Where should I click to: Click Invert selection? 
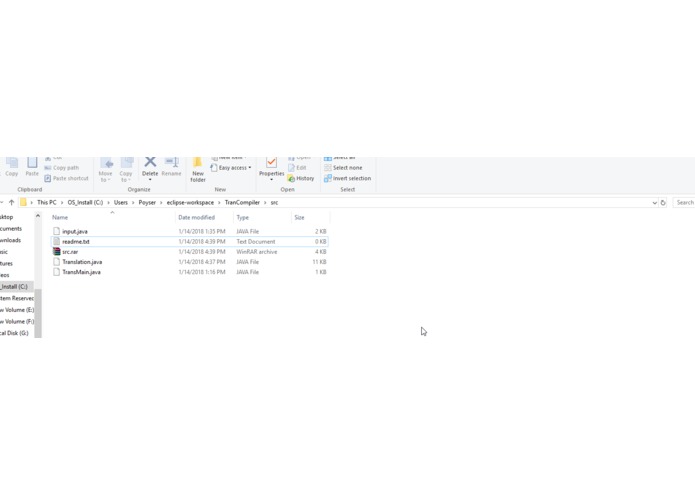[347, 179]
